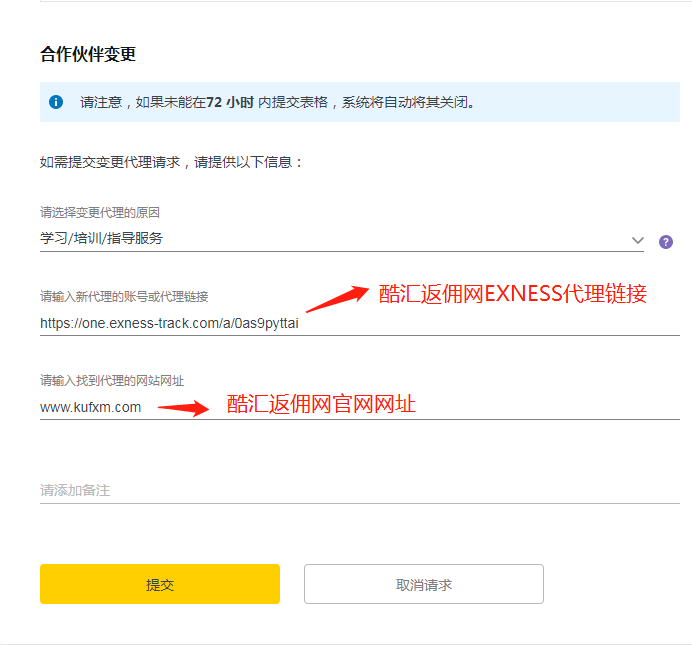Click the 取消请求 button
The height and width of the screenshot is (645, 692).
coord(423,584)
